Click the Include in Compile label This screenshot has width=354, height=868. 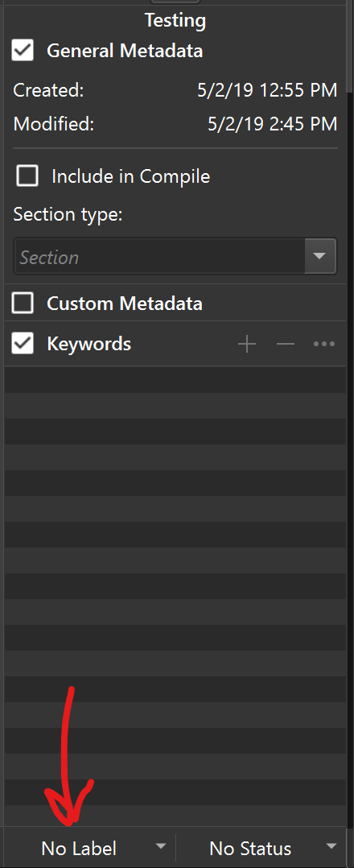tap(131, 176)
